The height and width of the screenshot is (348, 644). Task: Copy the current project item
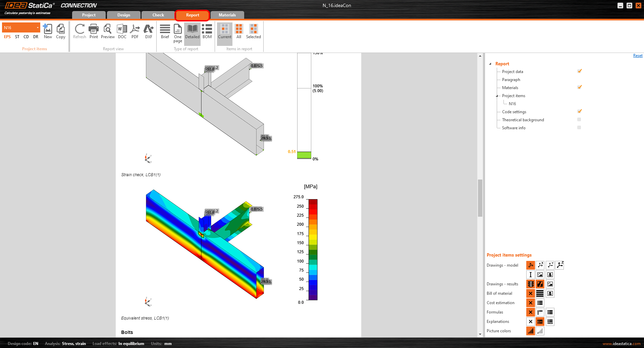pos(60,32)
